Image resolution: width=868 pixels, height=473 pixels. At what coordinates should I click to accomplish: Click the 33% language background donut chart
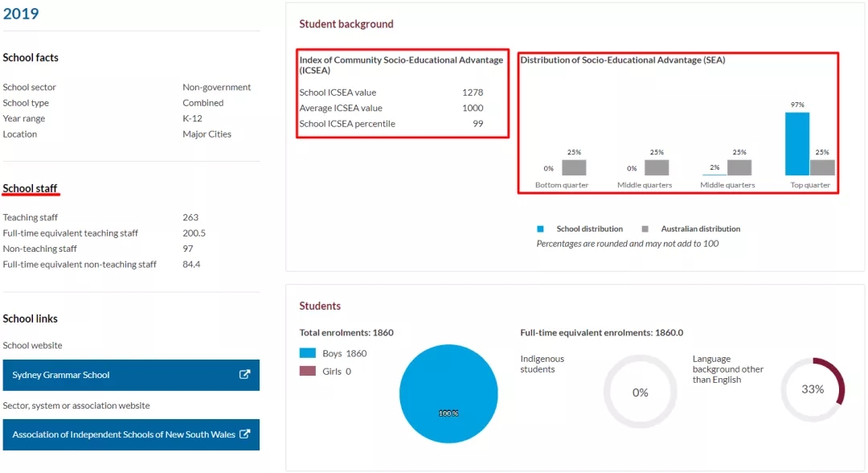(x=813, y=389)
